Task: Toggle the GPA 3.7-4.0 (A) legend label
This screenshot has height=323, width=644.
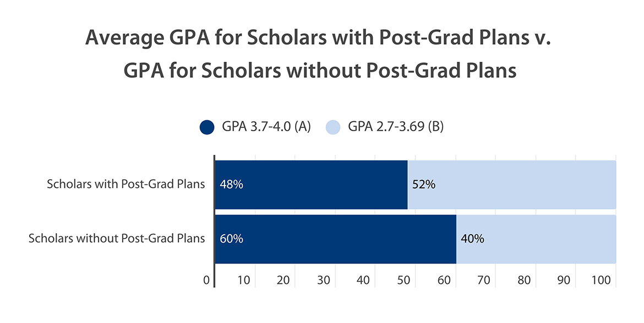Action: pos(266,127)
